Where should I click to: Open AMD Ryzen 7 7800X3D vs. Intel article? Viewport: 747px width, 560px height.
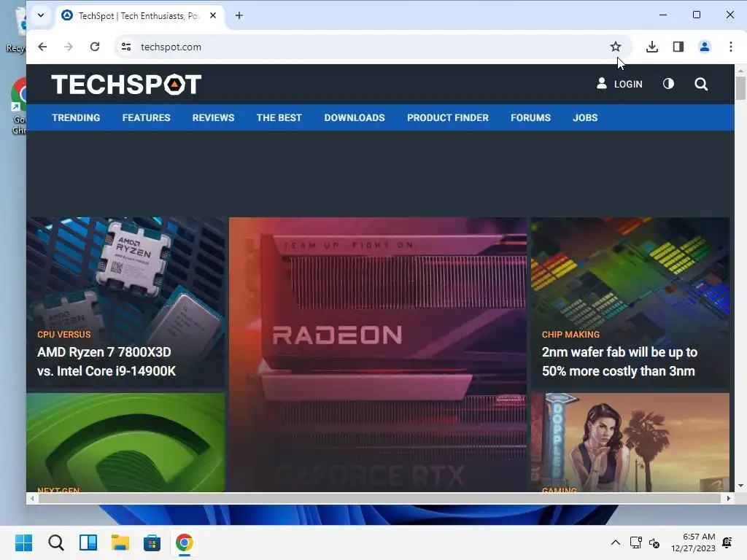[107, 362]
